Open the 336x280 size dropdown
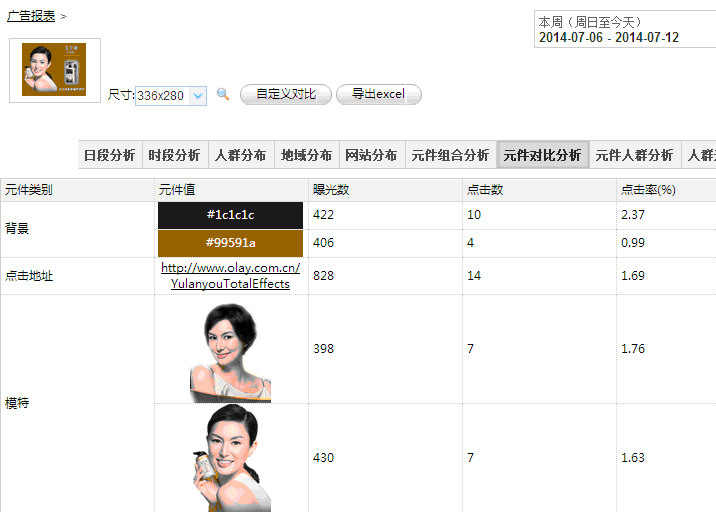Screen dimensions: 716x512 click(x=171, y=96)
